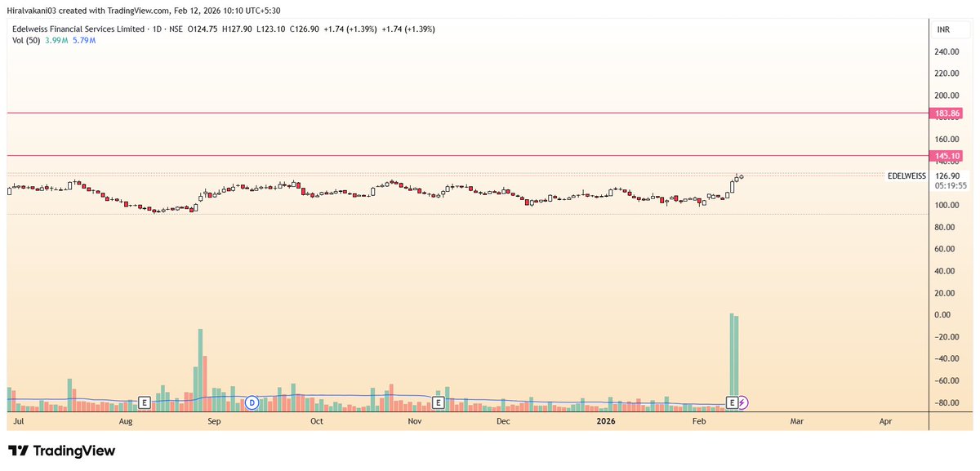The width and height of the screenshot is (980, 471).
Task: Click the Feb label on time axis
Action: pyautogui.click(x=699, y=421)
